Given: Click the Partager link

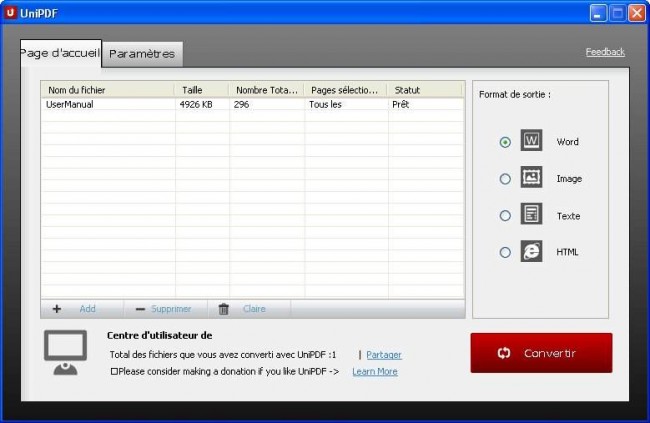Looking at the screenshot, I should point(383,355).
